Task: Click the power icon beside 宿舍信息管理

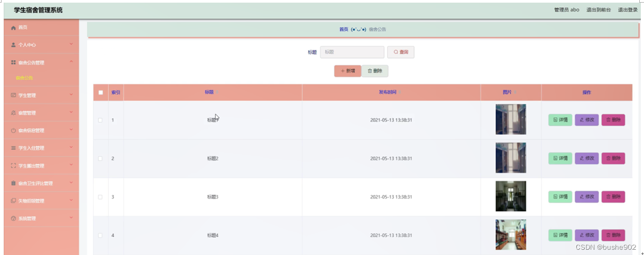Action: click(14, 130)
